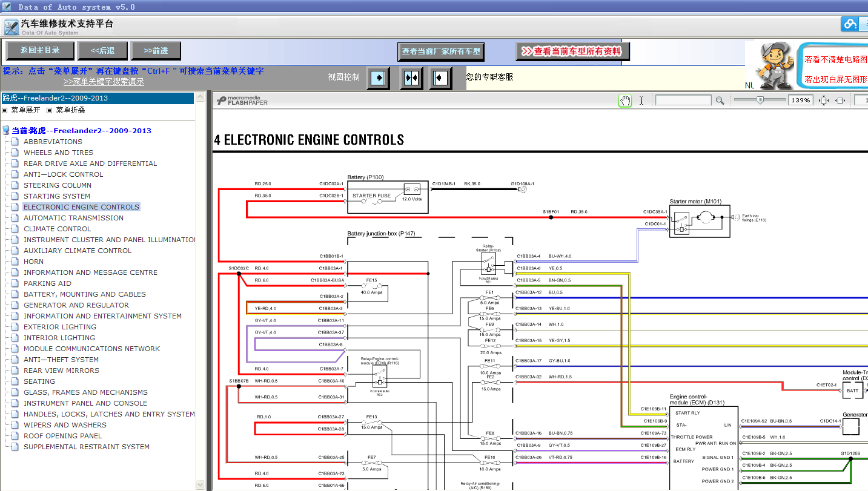Select REAR DRIVE AXLE AND DIFFERENTIAL
Screen dimensions: 868x491
(90, 163)
